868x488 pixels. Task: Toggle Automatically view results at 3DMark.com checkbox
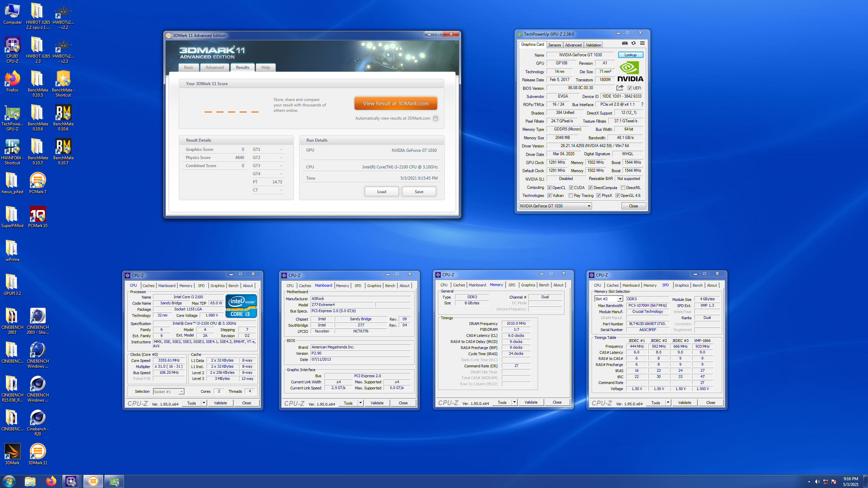(436, 118)
